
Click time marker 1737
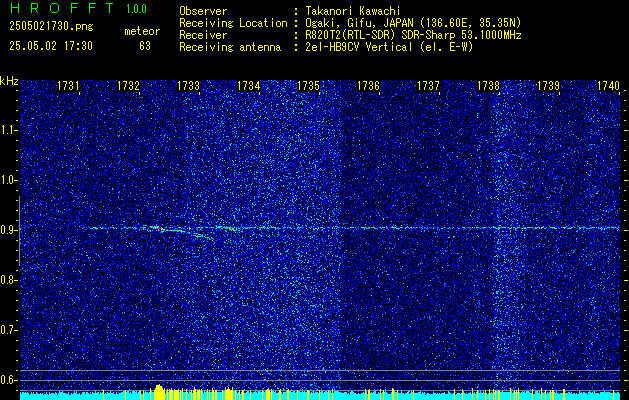coord(428,86)
